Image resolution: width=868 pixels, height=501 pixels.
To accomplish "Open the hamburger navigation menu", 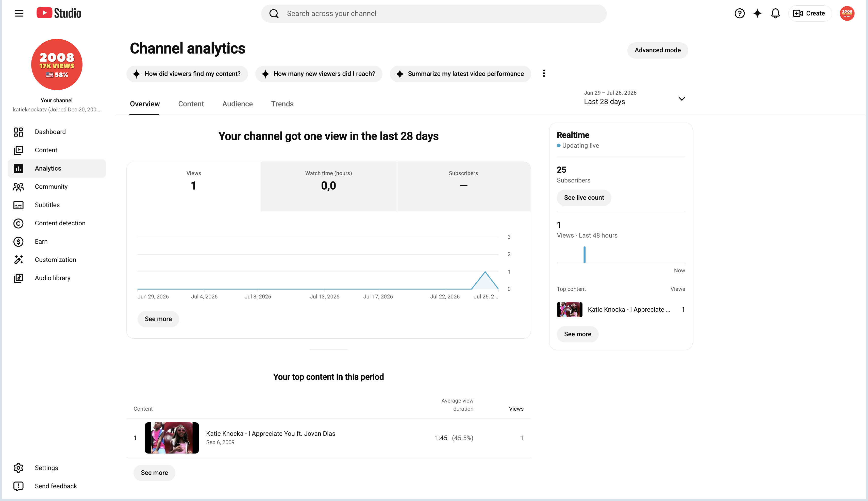I will (19, 13).
